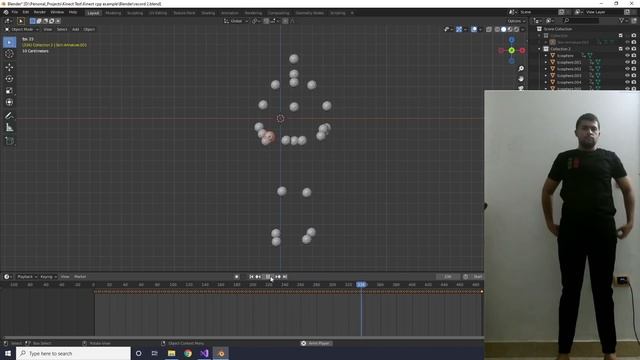Viewport: 640px width, 360px height.
Task: Select the Measure ruler tool
Action: click(x=9, y=128)
